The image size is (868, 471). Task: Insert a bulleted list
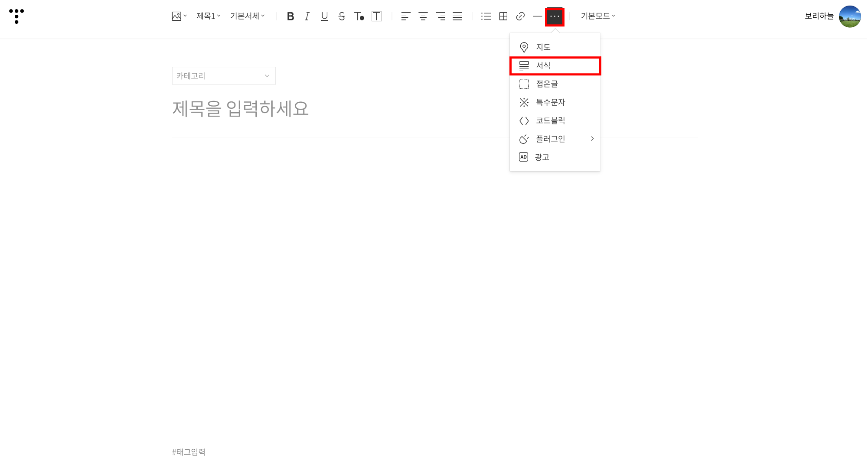486,16
